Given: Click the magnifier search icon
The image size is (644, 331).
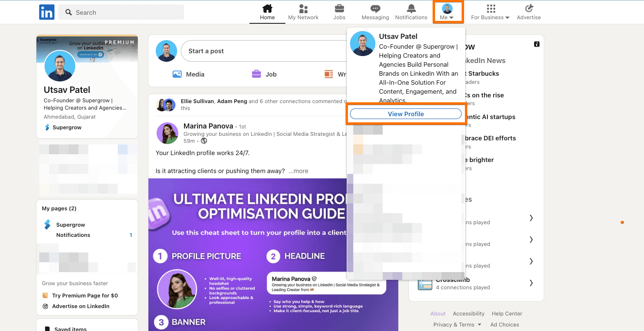Looking at the screenshot, I should click(x=69, y=12).
